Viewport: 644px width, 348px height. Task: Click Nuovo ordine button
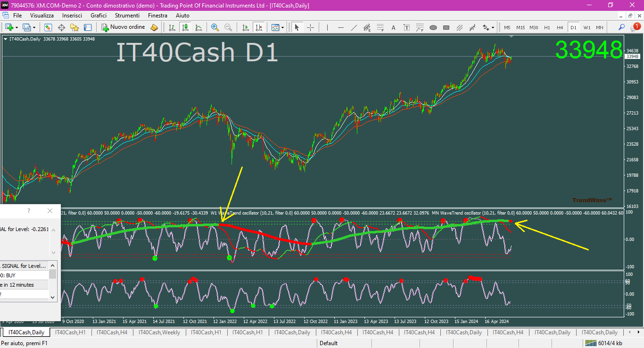click(124, 27)
